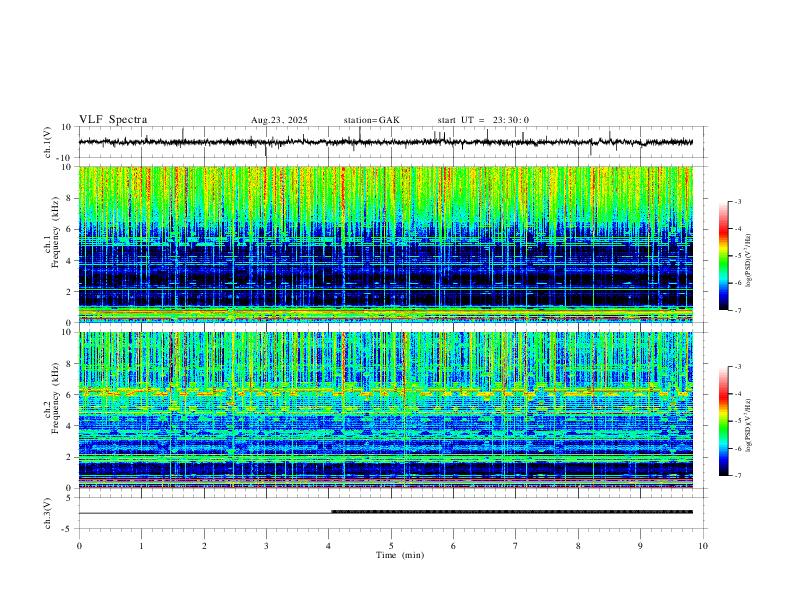Click the "Time (min)" x-axis label
This screenshot has height=612, width=792.
tap(400, 555)
